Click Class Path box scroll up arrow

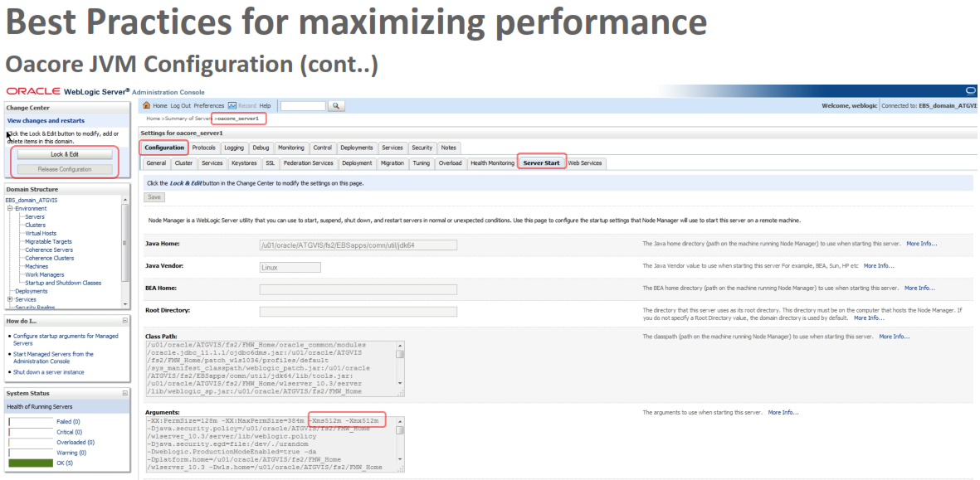pos(400,345)
